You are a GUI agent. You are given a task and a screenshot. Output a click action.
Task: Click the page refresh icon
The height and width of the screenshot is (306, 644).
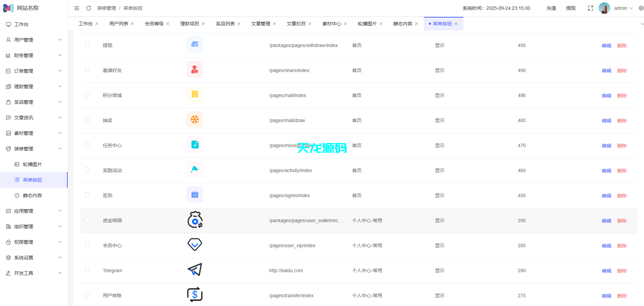[x=89, y=8]
